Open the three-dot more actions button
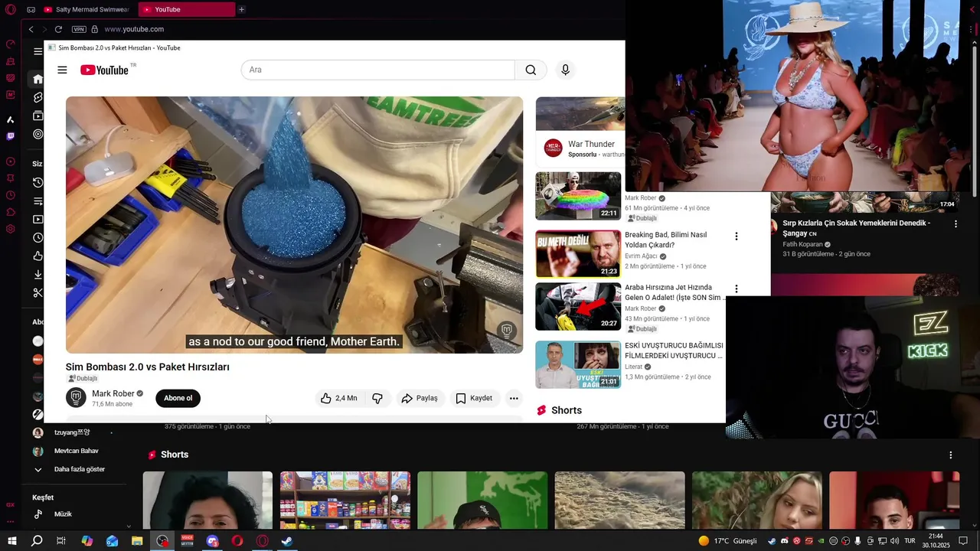The image size is (980, 551). click(514, 398)
